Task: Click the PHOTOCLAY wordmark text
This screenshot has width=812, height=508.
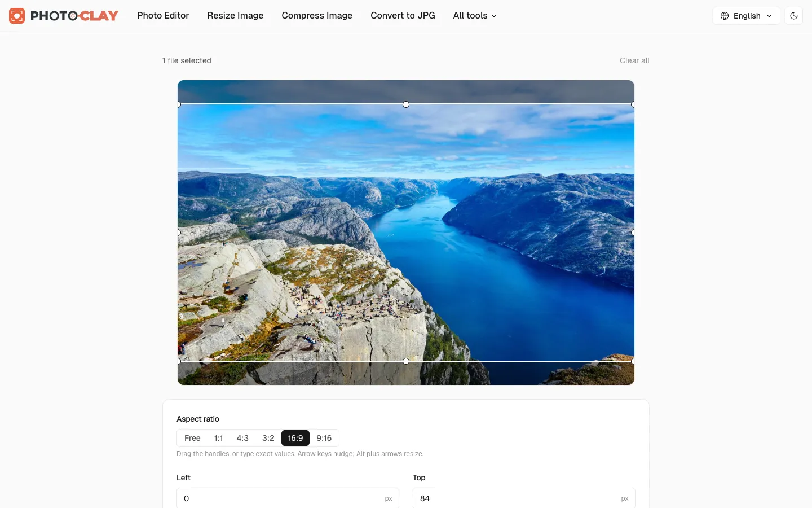Action: (74, 16)
